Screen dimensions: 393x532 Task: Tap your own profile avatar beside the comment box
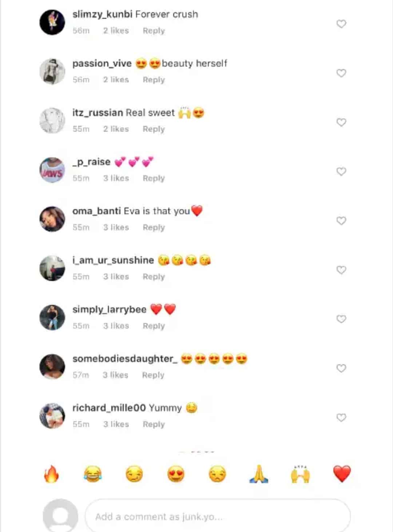pos(60,516)
